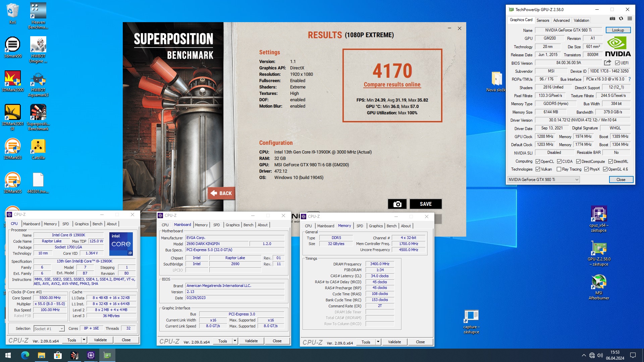The image size is (644, 362).
Task: Open File Explorer from the taskbar
Action: pos(41,355)
